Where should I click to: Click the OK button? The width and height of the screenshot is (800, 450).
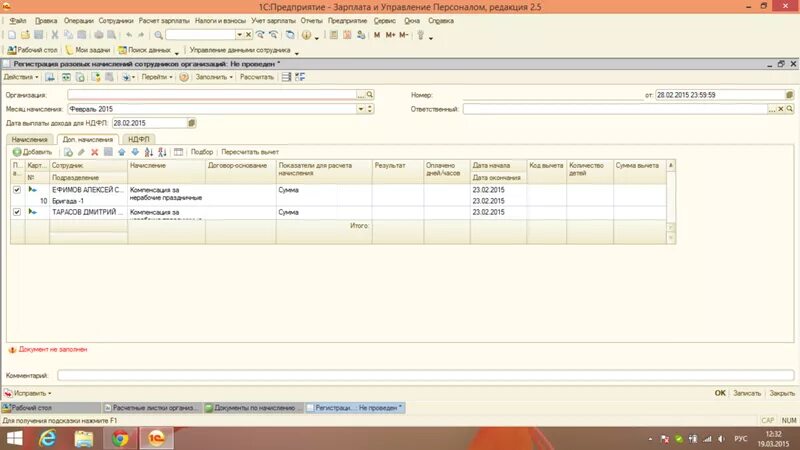720,393
